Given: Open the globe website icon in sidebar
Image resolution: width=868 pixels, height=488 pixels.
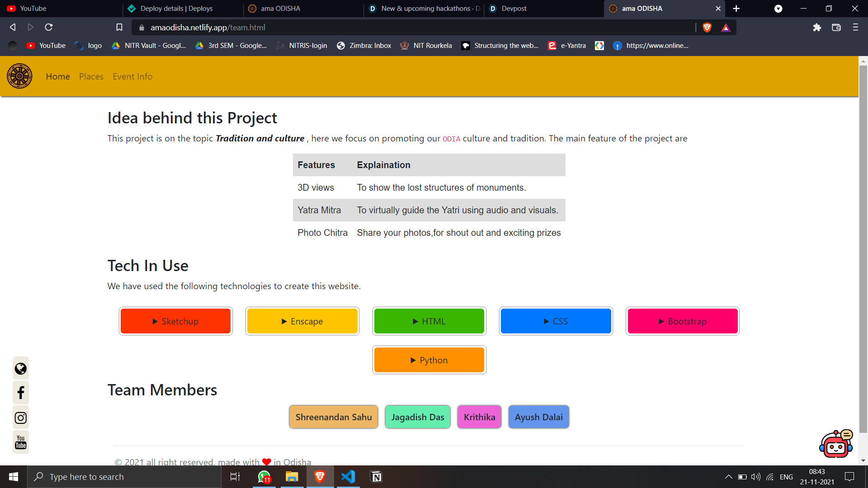Looking at the screenshot, I should [21, 369].
